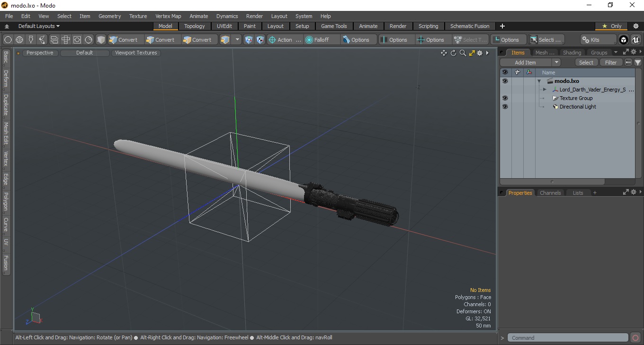Switch to the Topology layout tab
The width and height of the screenshot is (644, 345).
pos(195,26)
